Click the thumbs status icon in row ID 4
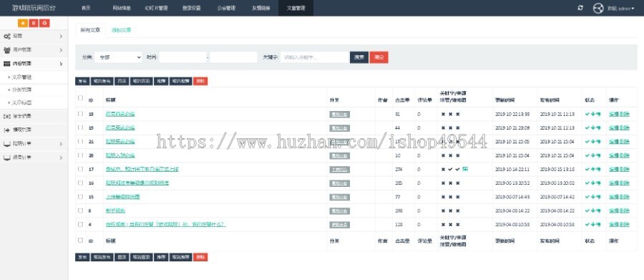The width and height of the screenshot is (644, 280). point(598,224)
